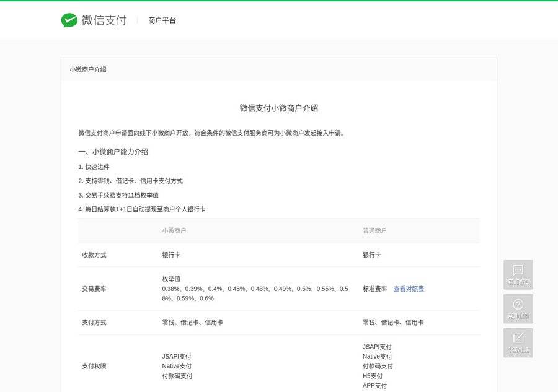Click the heading 微信支付小微商户介绍
The image size is (558, 392).
point(278,108)
